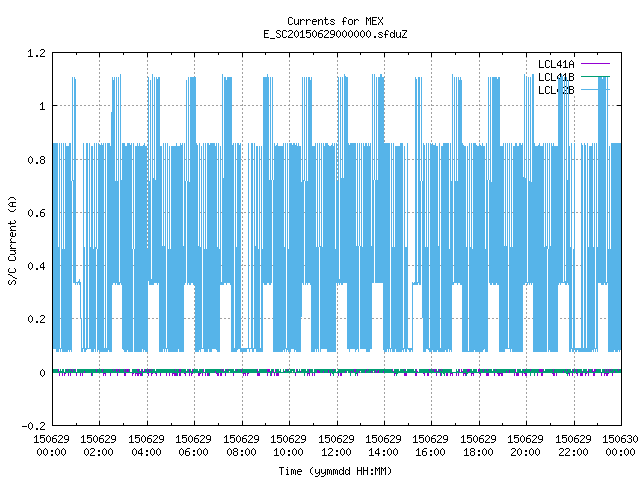The height and width of the screenshot is (480, 640).
Task: Click the purple LCL41A legend line sample
Action: click(595, 64)
